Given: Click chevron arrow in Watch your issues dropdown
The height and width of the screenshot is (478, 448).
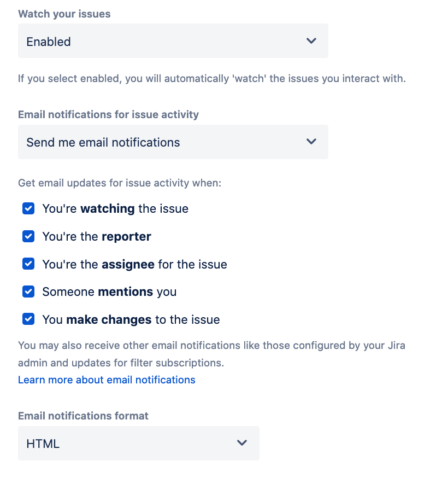Looking at the screenshot, I should 311,41.
